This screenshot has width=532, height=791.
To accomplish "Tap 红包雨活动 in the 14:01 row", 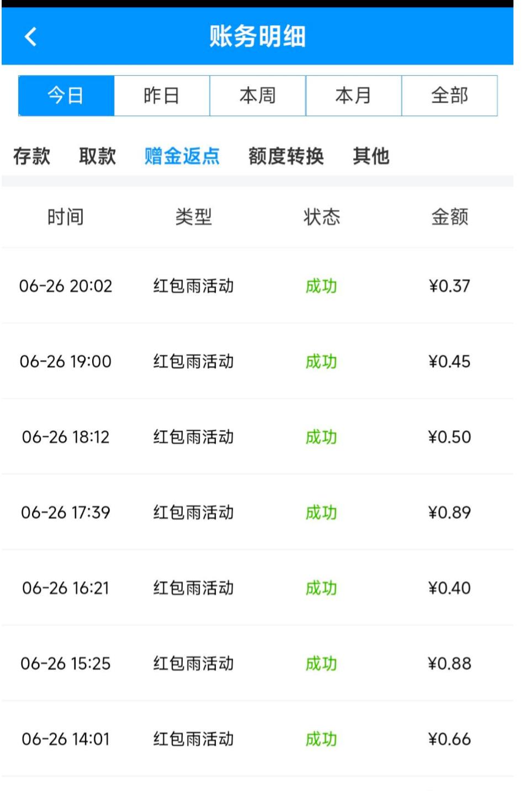I will pyautogui.click(x=193, y=739).
